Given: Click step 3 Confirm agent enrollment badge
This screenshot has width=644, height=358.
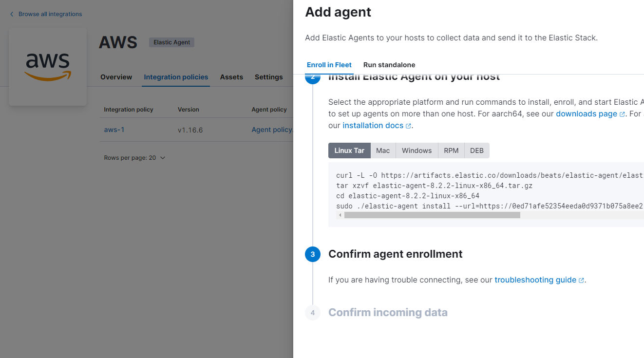Looking at the screenshot, I should [x=313, y=254].
